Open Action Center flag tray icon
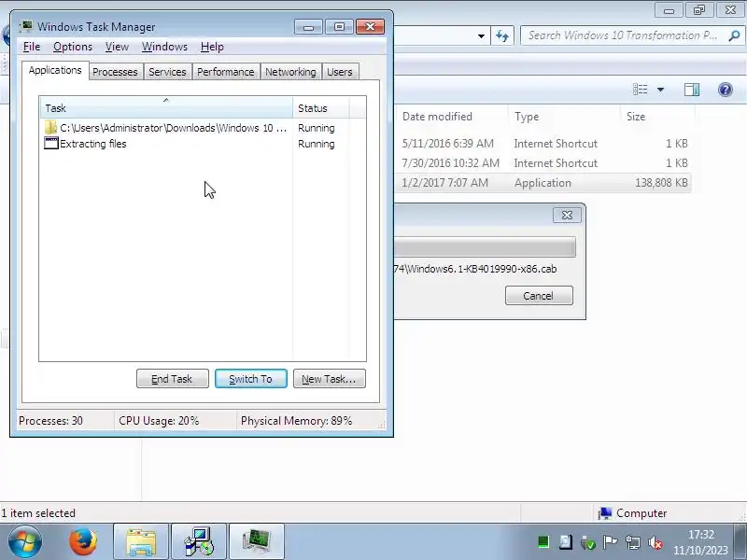The image size is (747, 560). [x=610, y=541]
